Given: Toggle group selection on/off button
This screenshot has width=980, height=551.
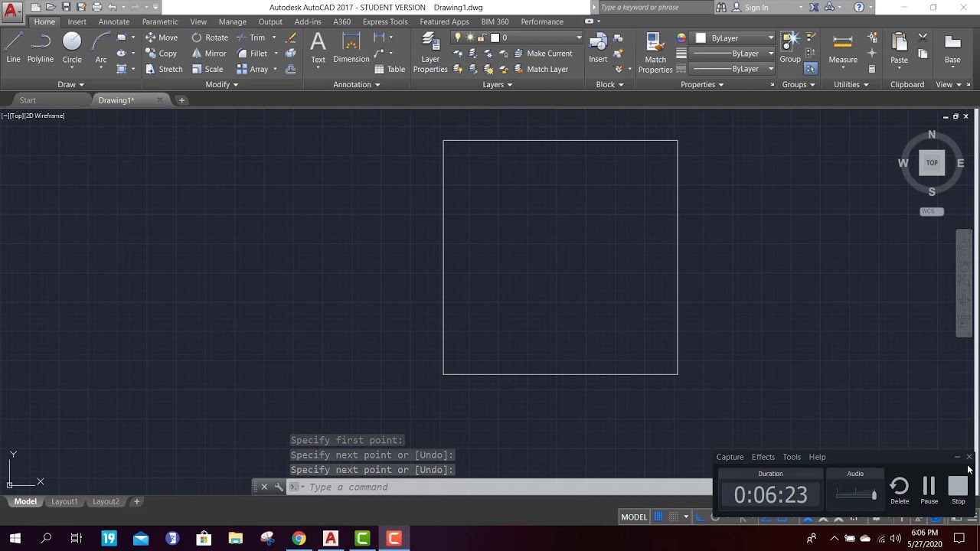Looking at the screenshot, I should click(x=811, y=69).
